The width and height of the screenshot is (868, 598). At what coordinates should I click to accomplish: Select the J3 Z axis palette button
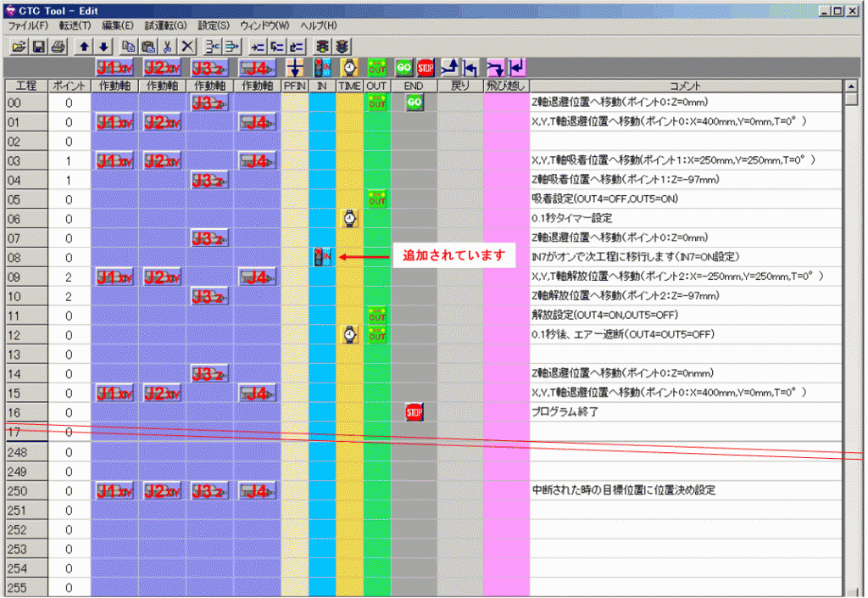point(210,68)
